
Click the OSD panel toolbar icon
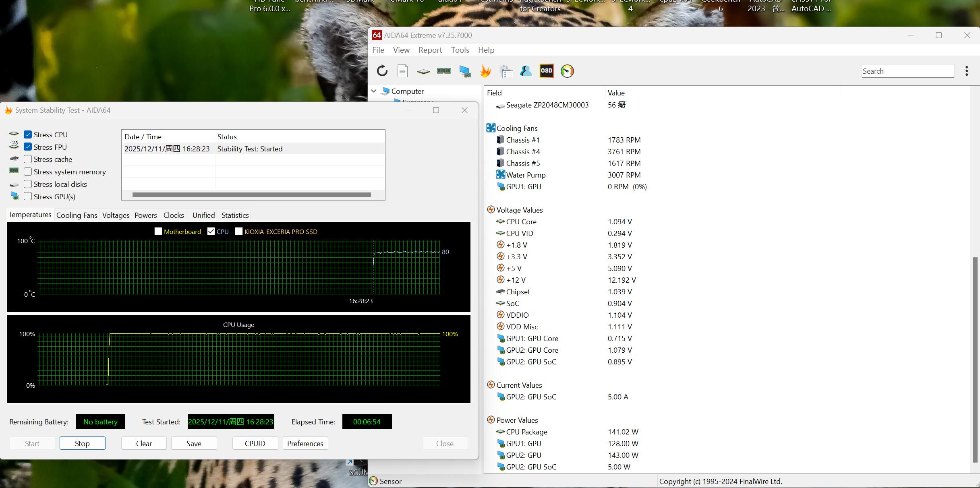546,71
